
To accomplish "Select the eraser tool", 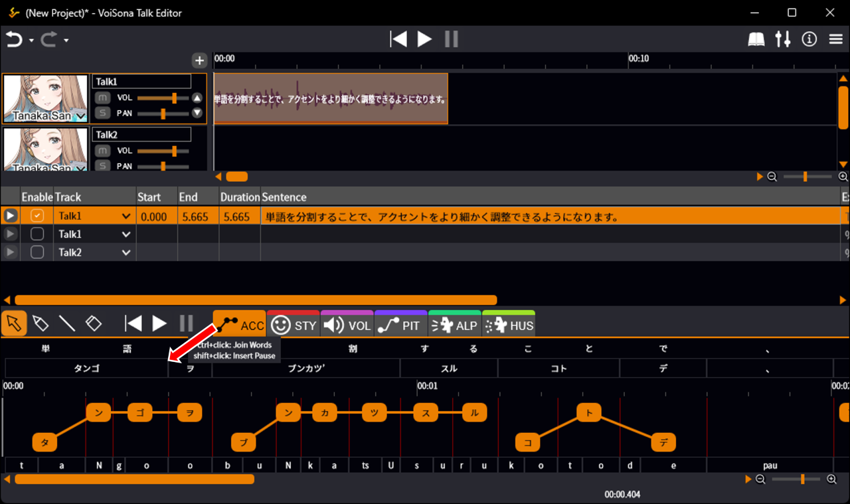I will (94, 323).
